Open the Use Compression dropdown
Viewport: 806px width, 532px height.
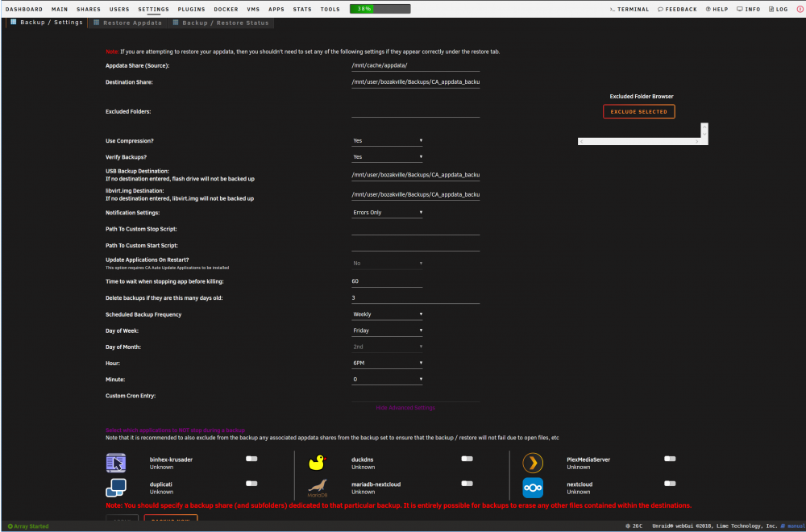(387, 140)
